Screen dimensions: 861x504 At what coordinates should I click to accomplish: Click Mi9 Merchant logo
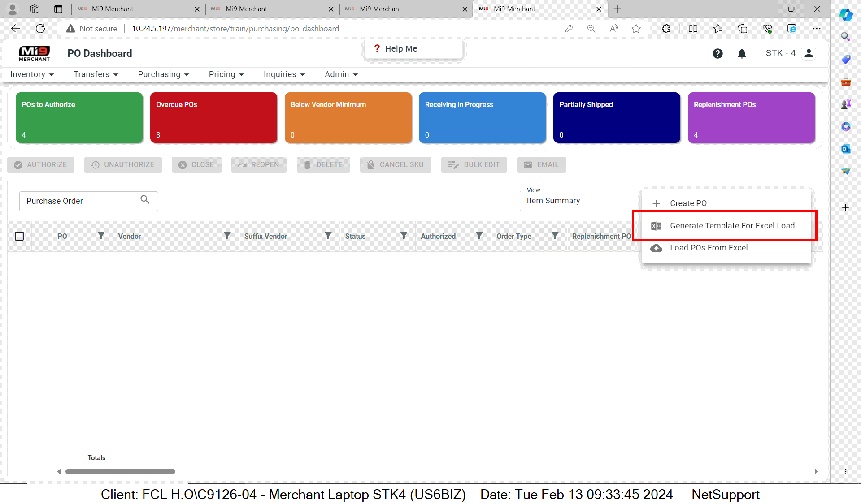tap(34, 53)
